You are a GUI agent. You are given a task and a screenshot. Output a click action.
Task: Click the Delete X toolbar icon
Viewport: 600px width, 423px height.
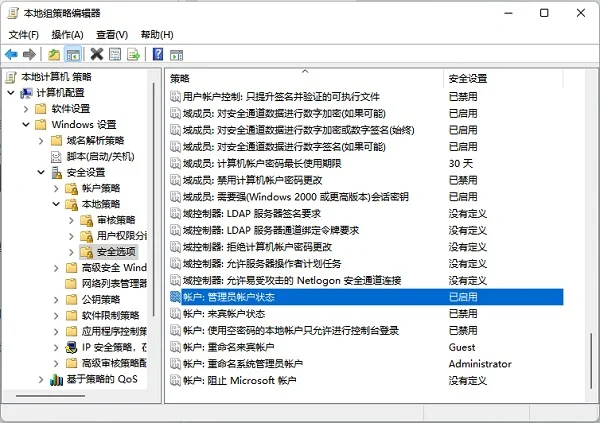tap(97, 54)
